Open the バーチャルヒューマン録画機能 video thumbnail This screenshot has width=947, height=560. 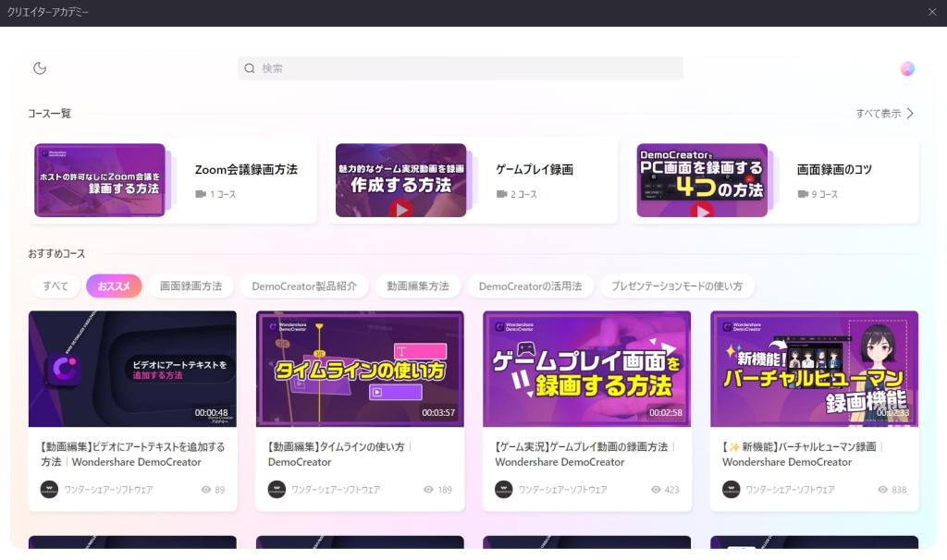(814, 369)
